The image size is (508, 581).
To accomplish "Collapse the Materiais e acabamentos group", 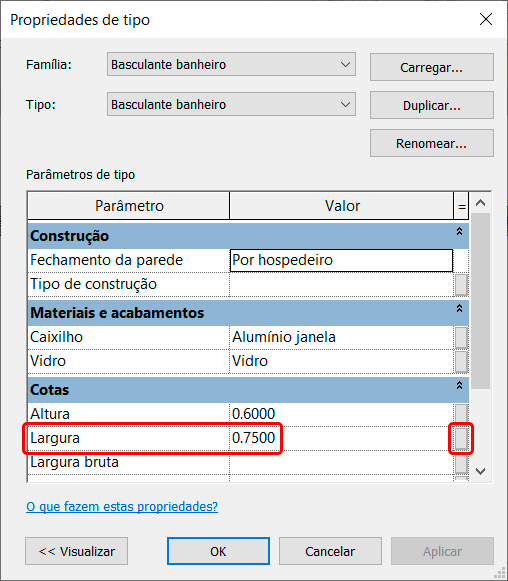I will click(x=459, y=308).
